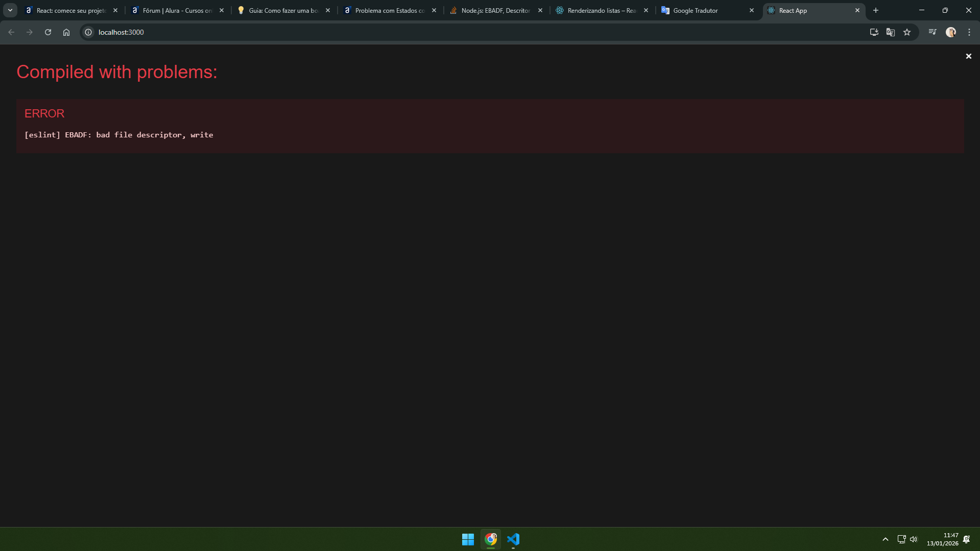
Task: Close the 'Guia: Como fazer uma' tab
Action: coord(328,10)
